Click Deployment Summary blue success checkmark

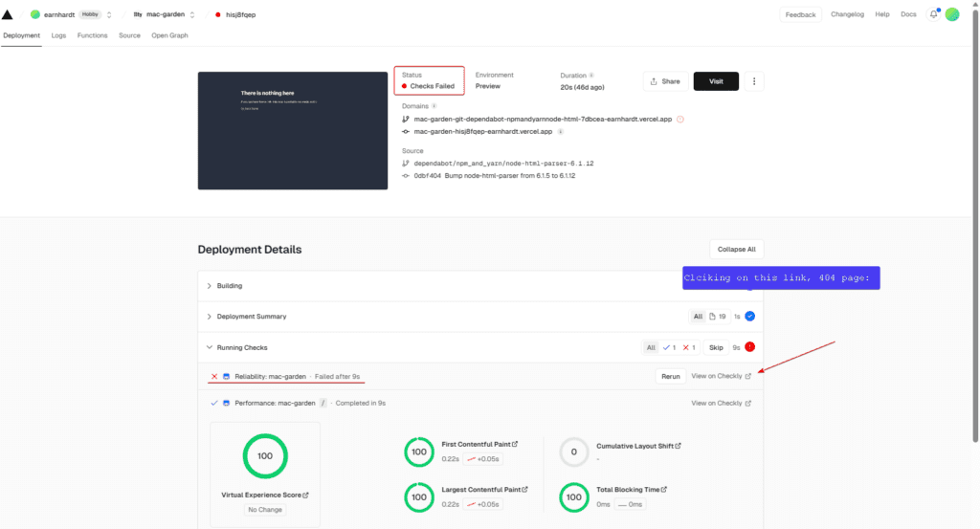(x=750, y=316)
